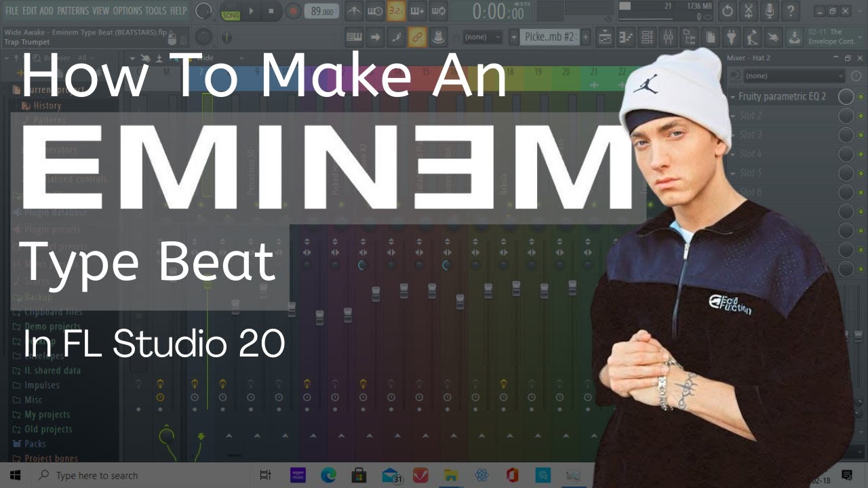
Task: Expand the IL shared data folder
Action: point(47,371)
